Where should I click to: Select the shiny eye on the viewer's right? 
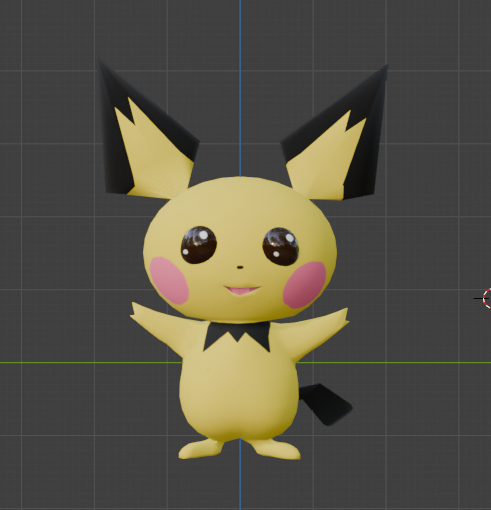point(280,247)
